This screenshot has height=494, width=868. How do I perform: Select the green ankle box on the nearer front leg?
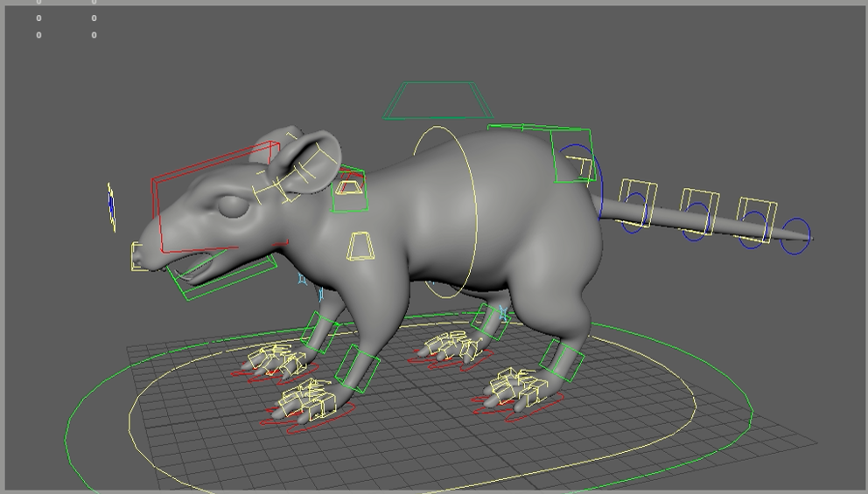point(358,368)
